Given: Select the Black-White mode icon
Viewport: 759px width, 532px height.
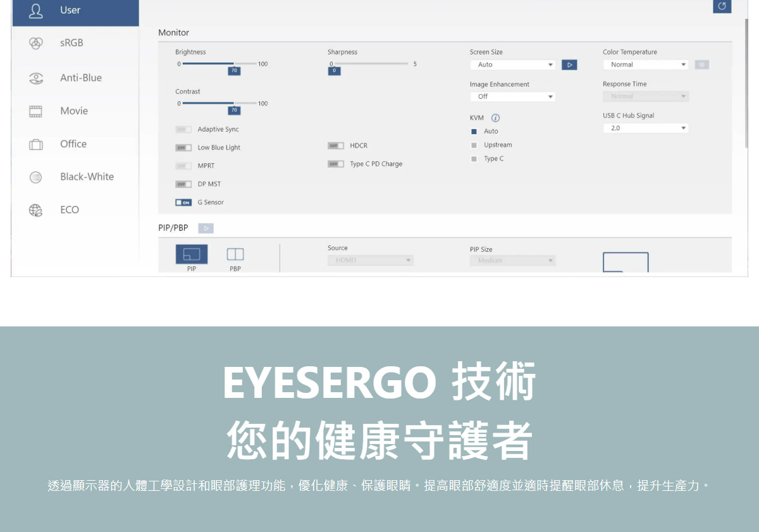Looking at the screenshot, I should click(x=36, y=177).
